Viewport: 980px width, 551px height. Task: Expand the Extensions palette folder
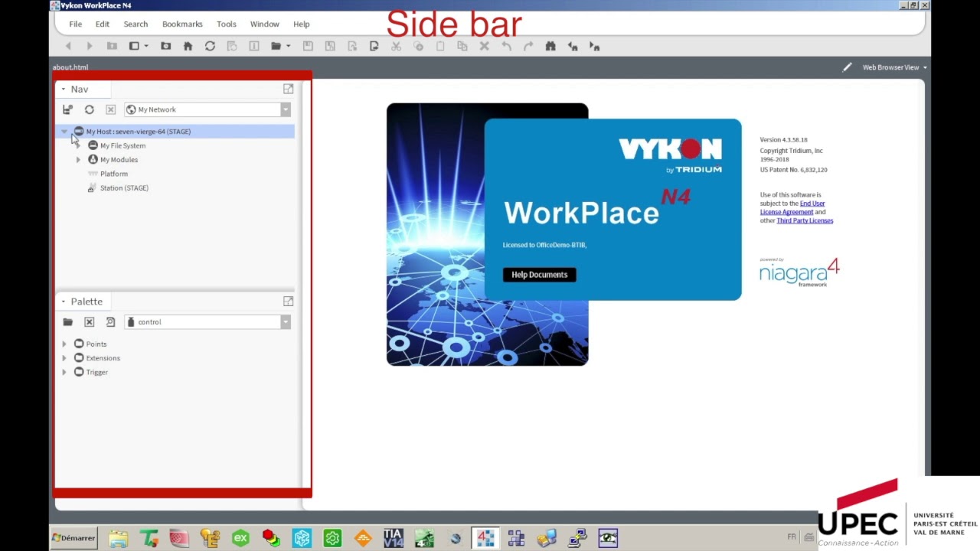64,358
